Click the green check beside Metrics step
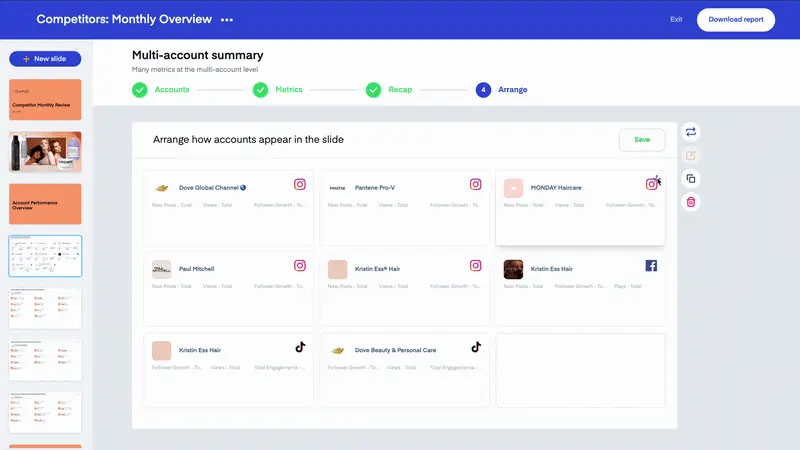 click(x=260, y=90)
